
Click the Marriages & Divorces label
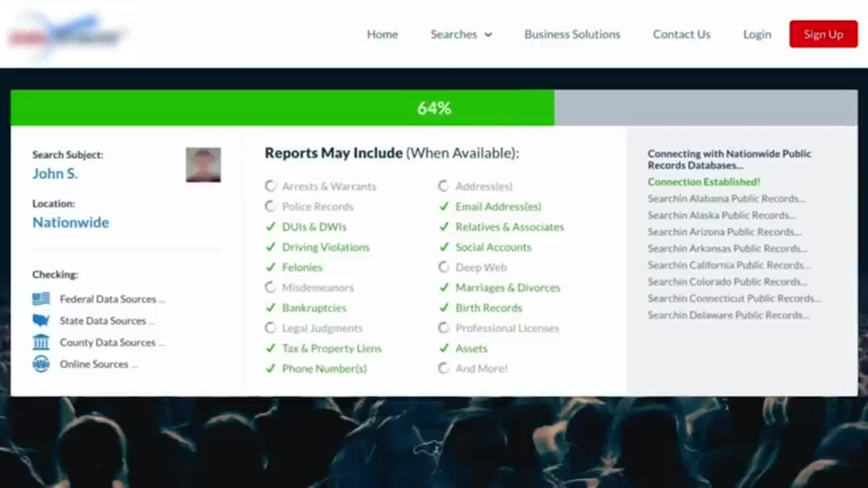508,287
